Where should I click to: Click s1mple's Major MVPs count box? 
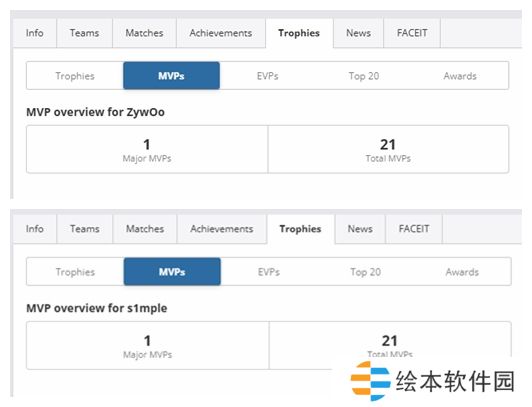click(x=148, y=345)
